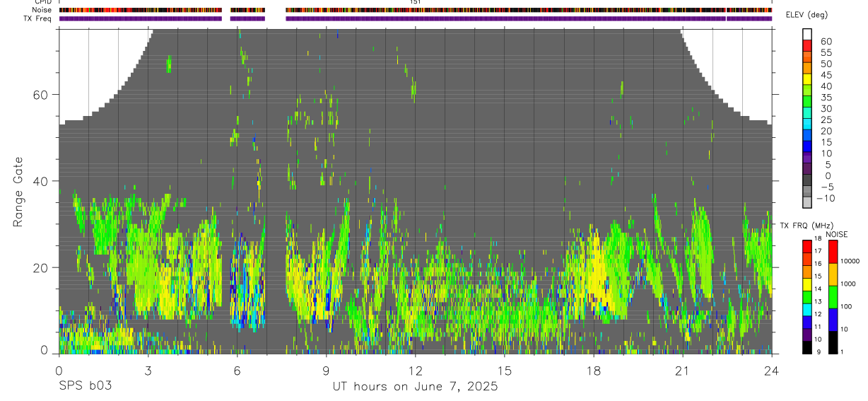Click the "35" elevation colorbar label
The height and width of the screenshot is (401, 868).
coord(826,98)
